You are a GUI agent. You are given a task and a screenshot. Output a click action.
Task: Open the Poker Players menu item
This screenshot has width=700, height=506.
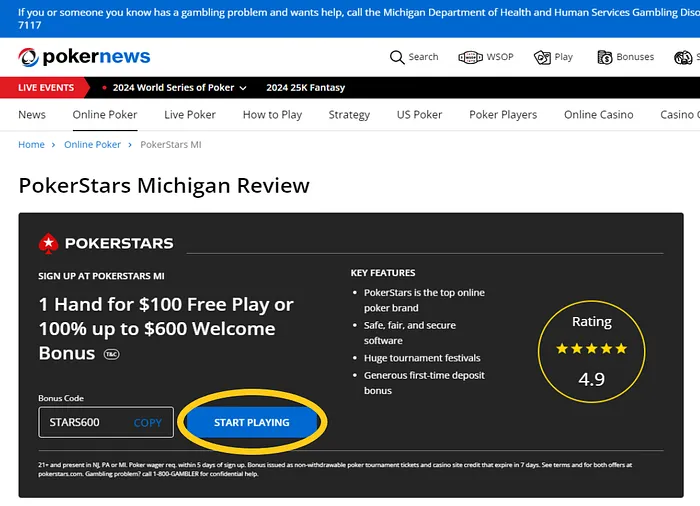(503, 115)
